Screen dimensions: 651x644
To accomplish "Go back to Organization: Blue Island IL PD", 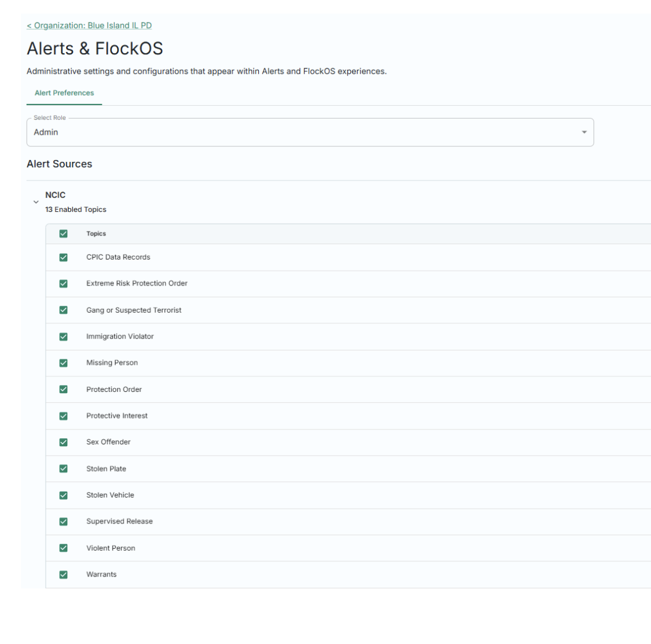I will click(x=90, y=25).
